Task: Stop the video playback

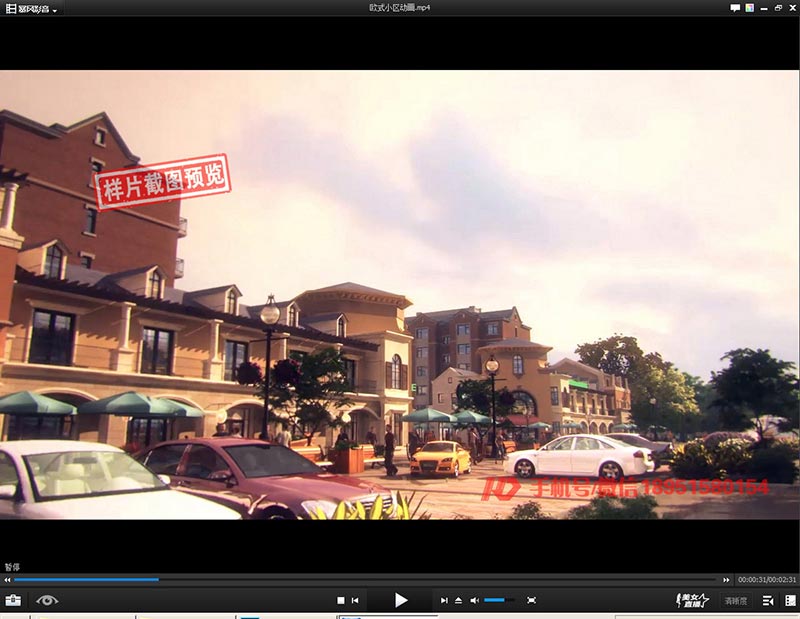Action: tap(340, 600)
